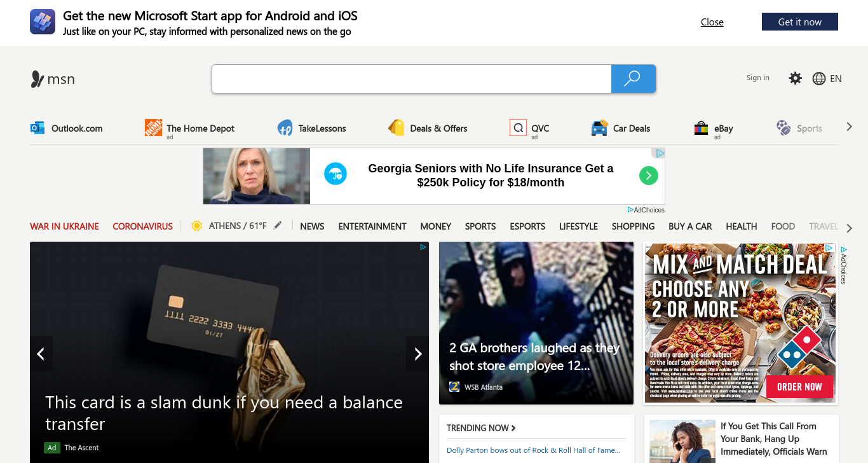Screen dimensions: 868x463
Task: Click the Sports balls icon
Action: pos(783,128)
